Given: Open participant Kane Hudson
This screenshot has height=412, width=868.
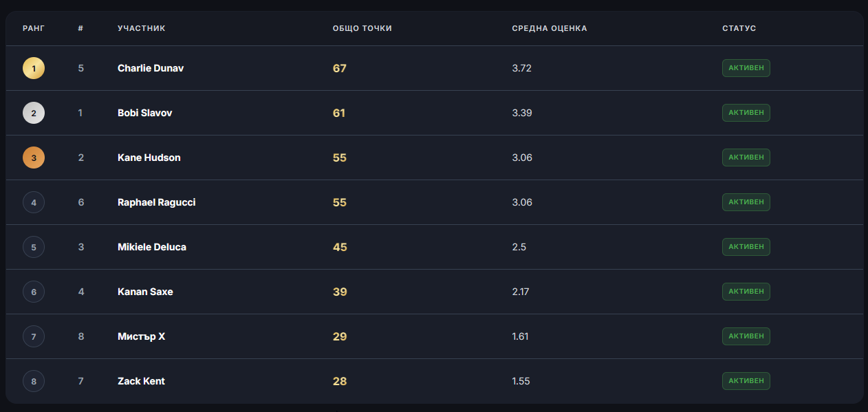Looking at the screenshot, I should (149, 158).
